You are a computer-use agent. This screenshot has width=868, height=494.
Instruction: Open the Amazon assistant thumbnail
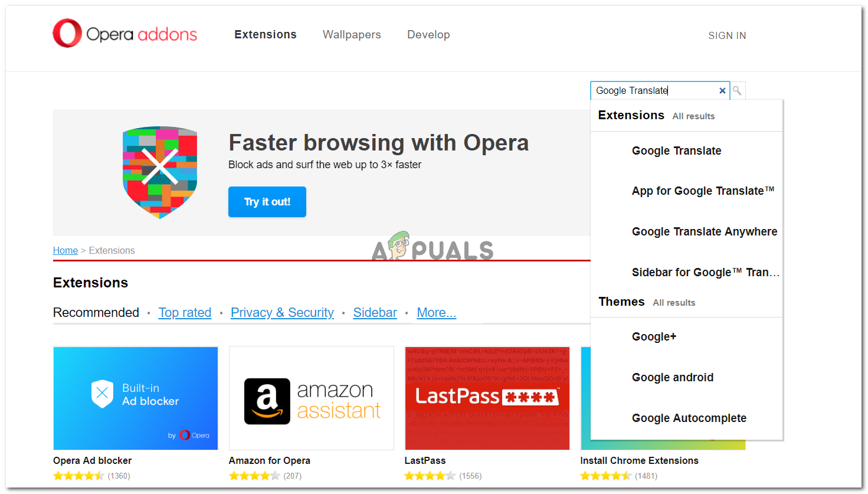[x=312, y=398]
